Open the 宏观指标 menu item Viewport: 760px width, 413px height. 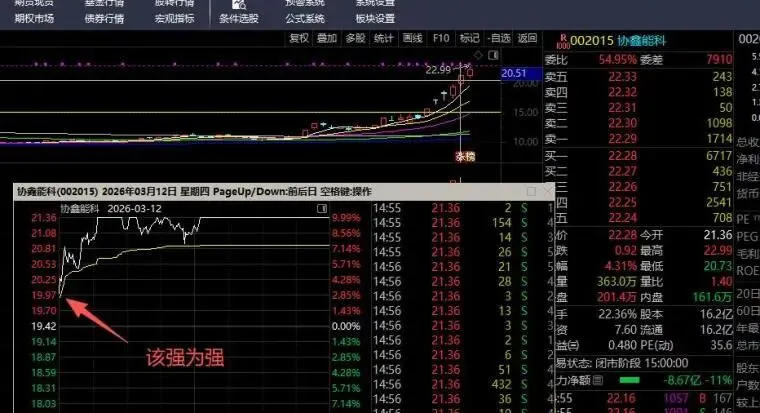[174, 19]
